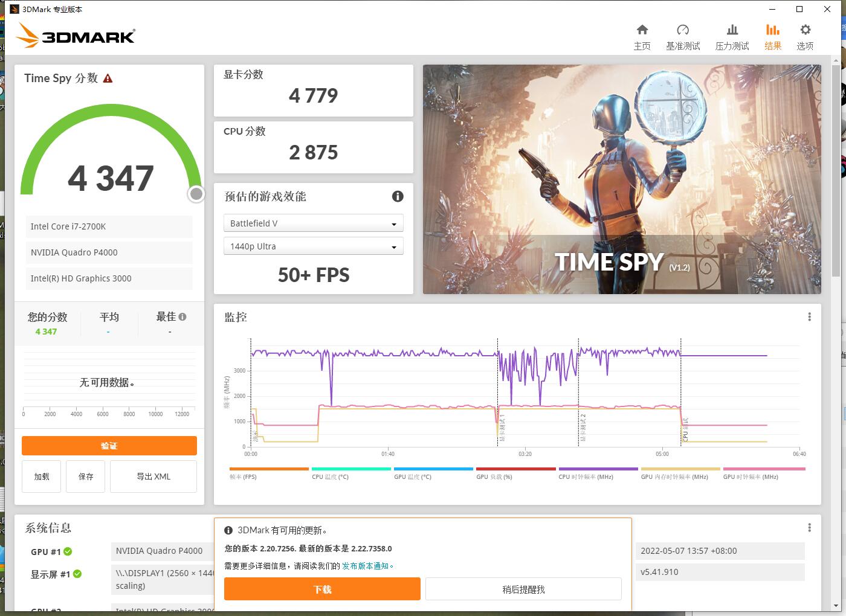Screen dimensions: 846x616
Task: Click the GPU 时钟频率 pink legend swatch
Action: [x=764, y=469]
